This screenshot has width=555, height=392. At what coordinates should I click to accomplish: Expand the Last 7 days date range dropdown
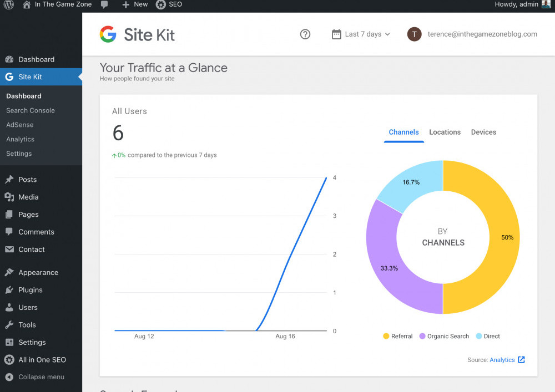(x=367, y=34)
